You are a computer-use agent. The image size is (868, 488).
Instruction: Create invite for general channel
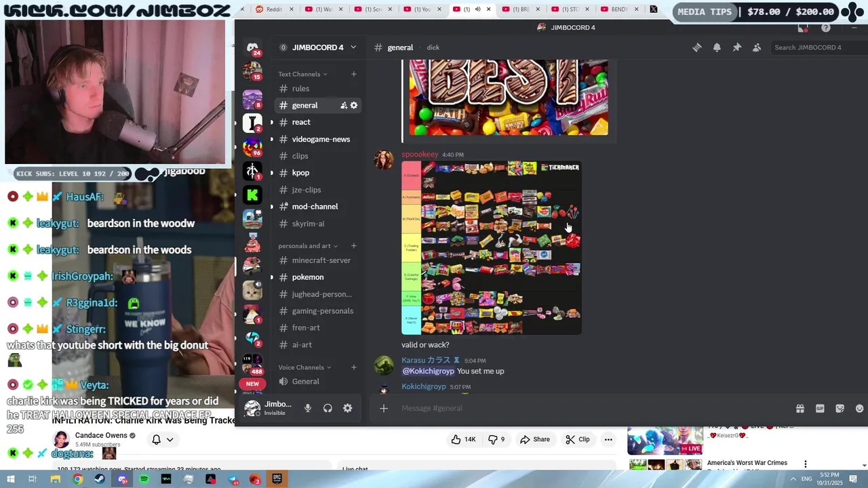pos(343,106)
